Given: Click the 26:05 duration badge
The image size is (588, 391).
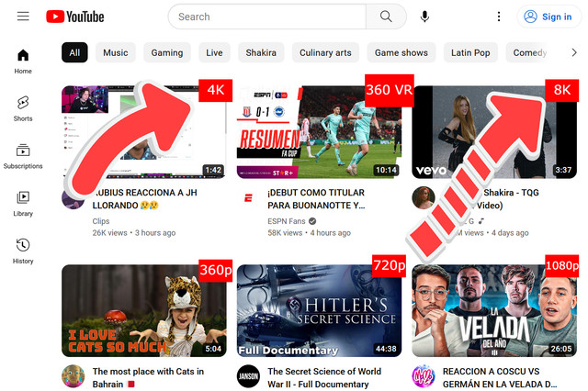Looking at the screenshot, I should click(x=561, y=349).
